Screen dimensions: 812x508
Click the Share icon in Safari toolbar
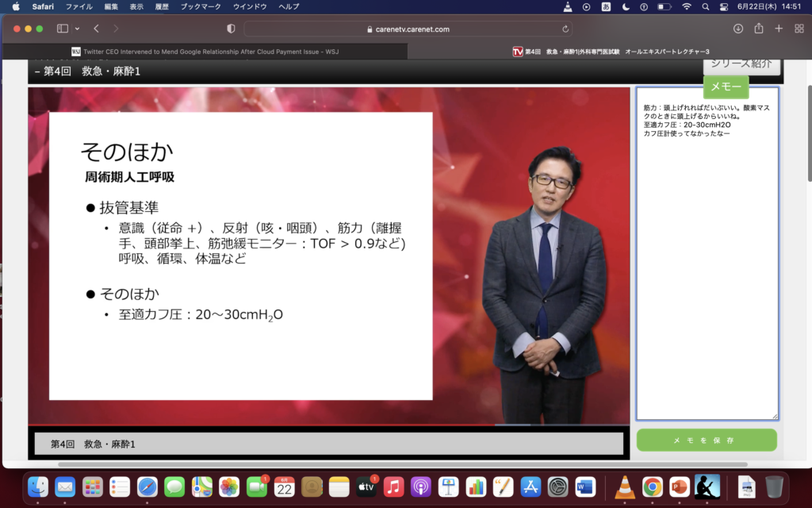click(x=758, y=29)
